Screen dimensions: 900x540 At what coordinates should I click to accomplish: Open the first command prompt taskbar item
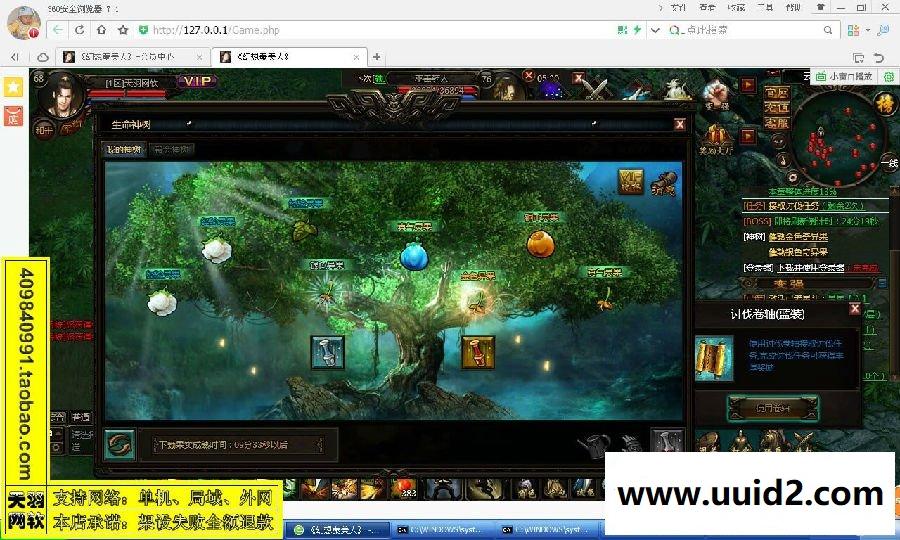(444, 530)
